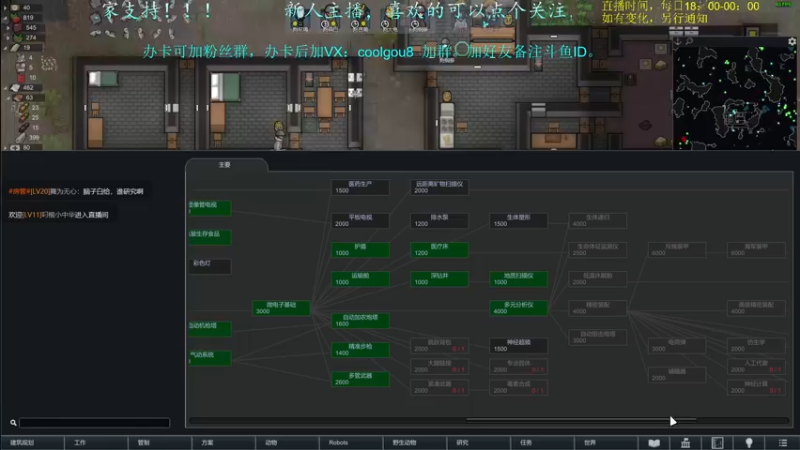Select locked 电荷弹 research node
The image size is (800, 450).
point(677,345)
